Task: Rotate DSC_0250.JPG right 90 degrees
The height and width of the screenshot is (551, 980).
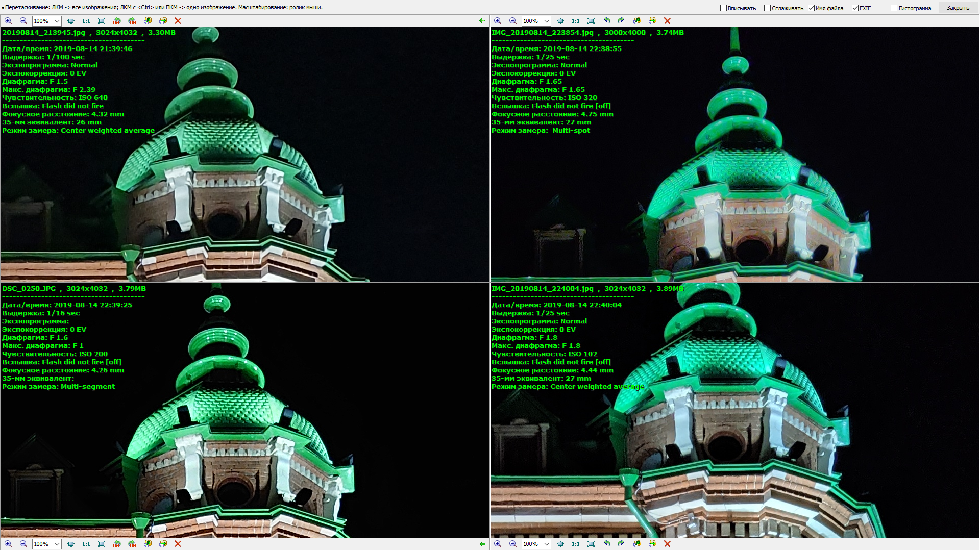Action: coord(132,544)
